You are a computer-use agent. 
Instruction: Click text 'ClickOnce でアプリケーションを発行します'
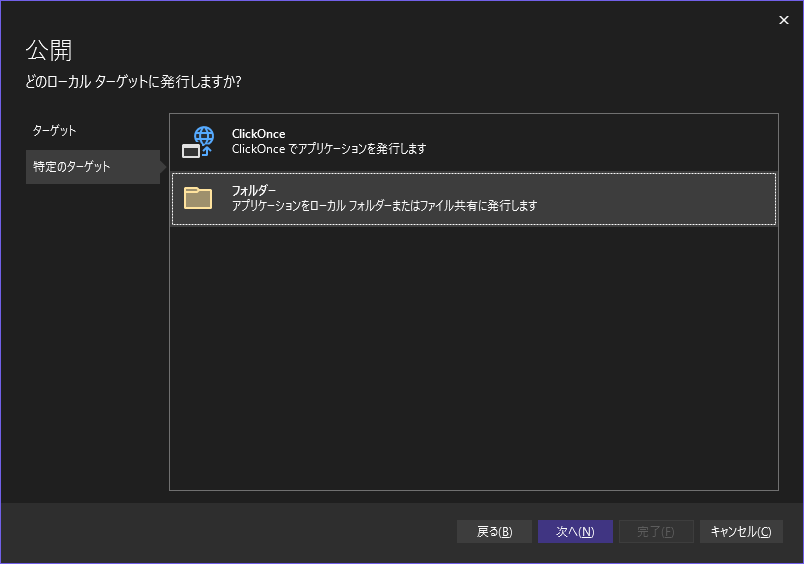(329, 149)
